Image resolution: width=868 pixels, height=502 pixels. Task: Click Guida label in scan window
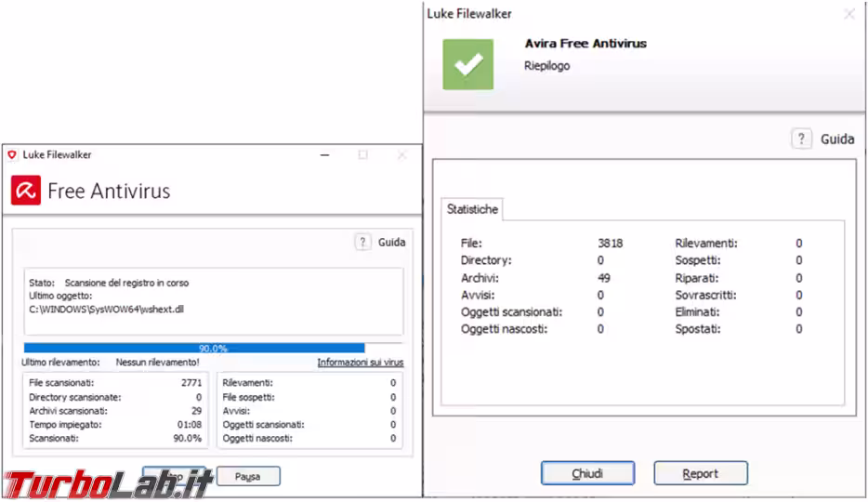[391, 243]
